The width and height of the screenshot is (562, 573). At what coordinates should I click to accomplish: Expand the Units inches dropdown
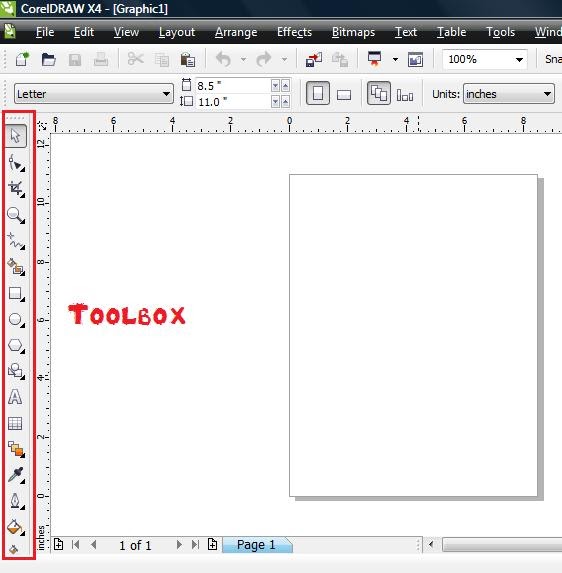[x=509, y=94]
